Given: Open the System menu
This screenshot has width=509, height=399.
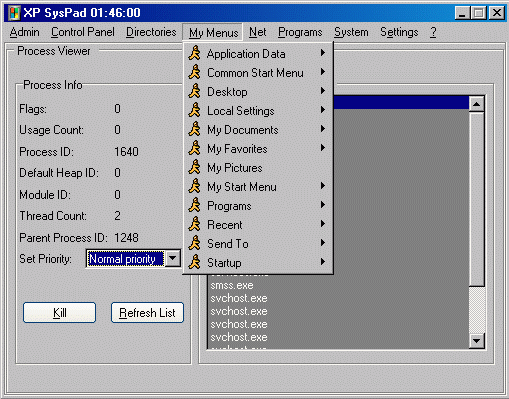Looking at the screenshot, I should point(351,32).
